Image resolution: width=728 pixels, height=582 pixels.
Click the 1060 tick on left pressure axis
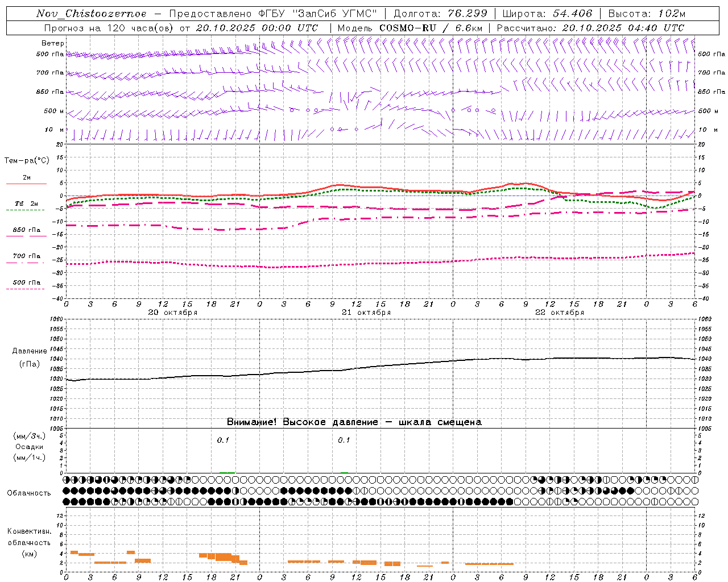(x=57, y=319)
